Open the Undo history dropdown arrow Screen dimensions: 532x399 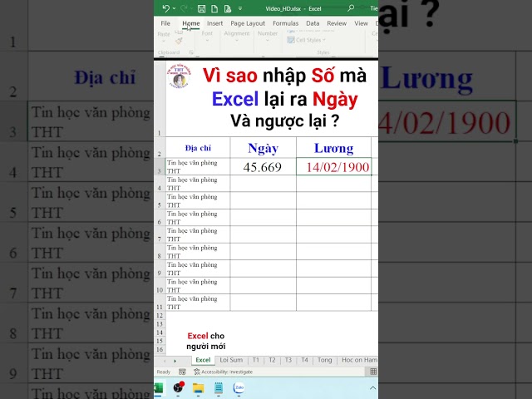[175, 8]
